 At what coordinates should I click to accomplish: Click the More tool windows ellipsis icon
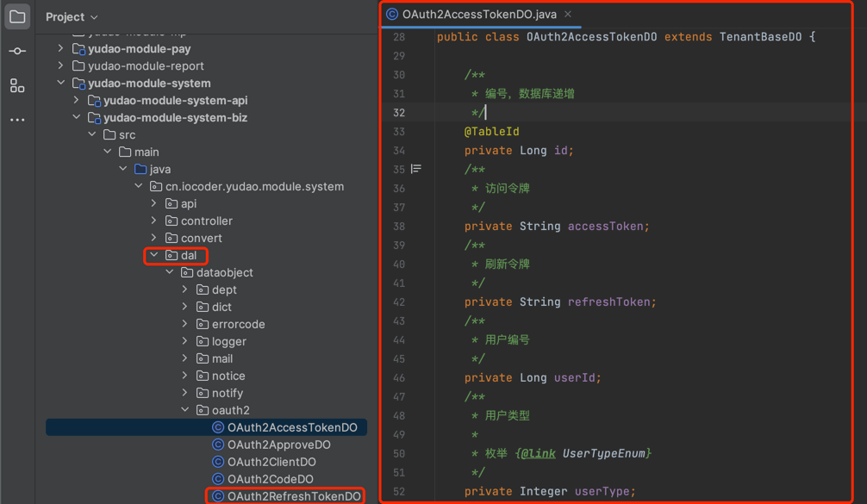click(x=17, y=120)
